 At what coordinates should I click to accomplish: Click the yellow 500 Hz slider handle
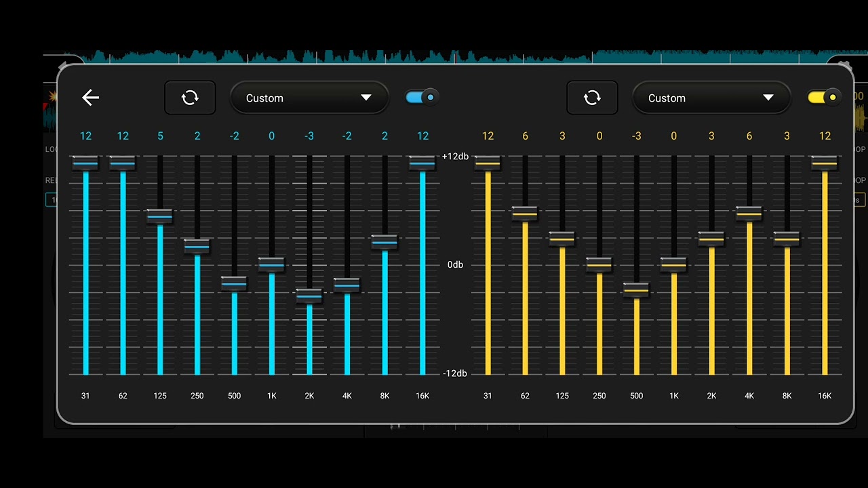[x=636, y=290]
